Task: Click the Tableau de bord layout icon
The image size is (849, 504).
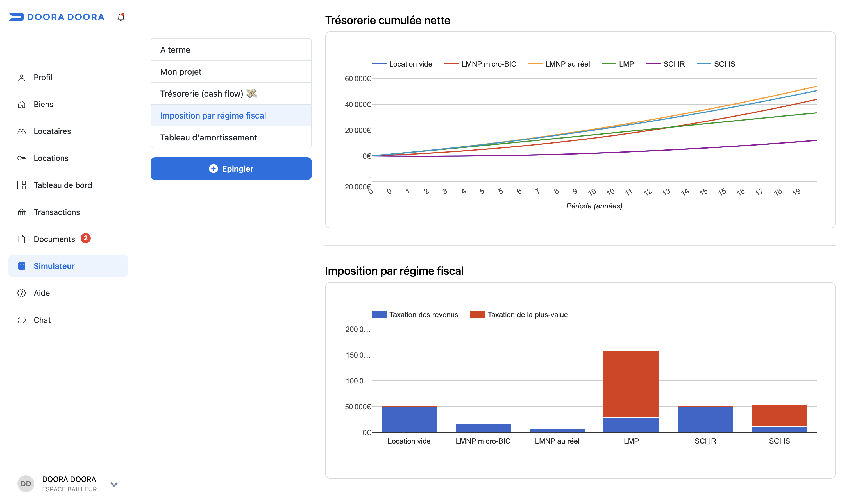Action: click(x=21, y=185)
